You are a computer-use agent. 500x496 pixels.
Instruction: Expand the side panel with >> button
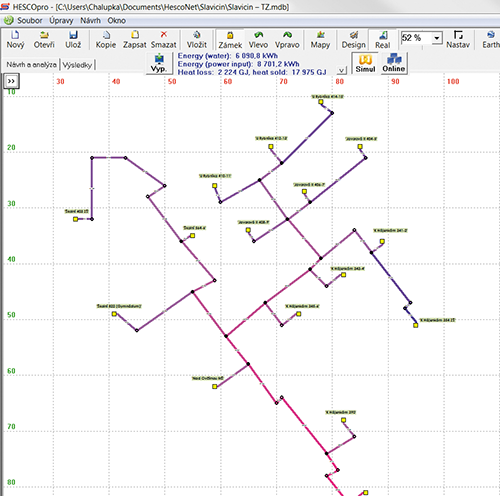click(11, 81)
